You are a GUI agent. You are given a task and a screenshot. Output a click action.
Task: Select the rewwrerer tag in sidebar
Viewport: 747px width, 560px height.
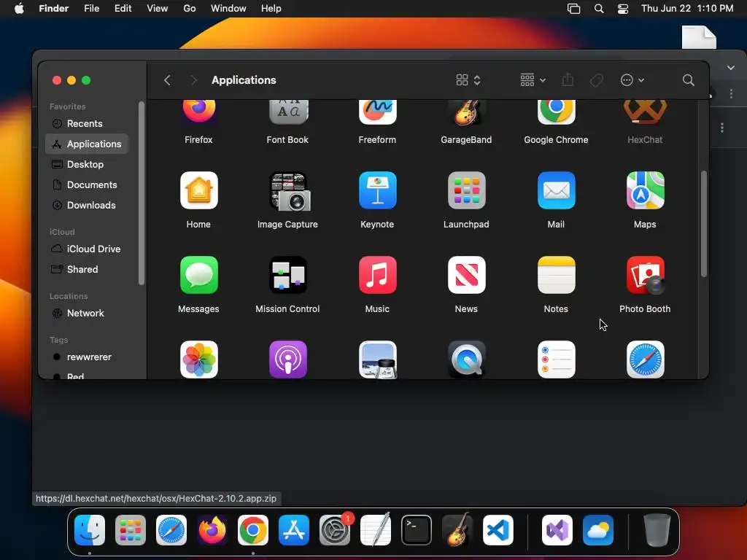[x=87, y=357]
